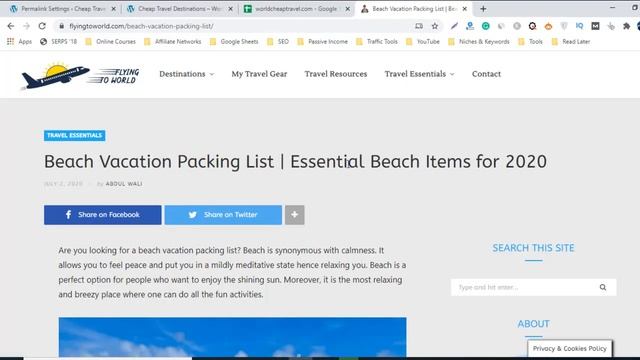Close the Beach Vacation Packing List tab
The width and height of the screenshot is (640, 360).
click(x=464, y=9)
